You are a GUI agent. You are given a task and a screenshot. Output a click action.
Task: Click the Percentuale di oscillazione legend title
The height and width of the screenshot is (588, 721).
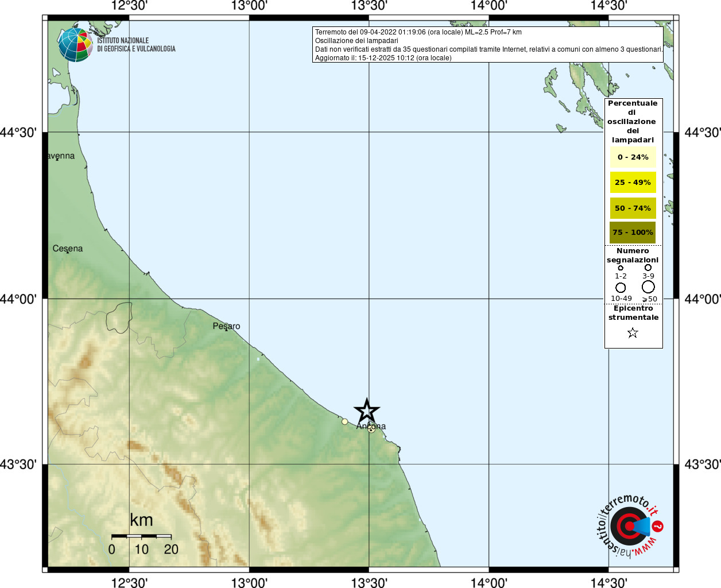coord(633,122)
